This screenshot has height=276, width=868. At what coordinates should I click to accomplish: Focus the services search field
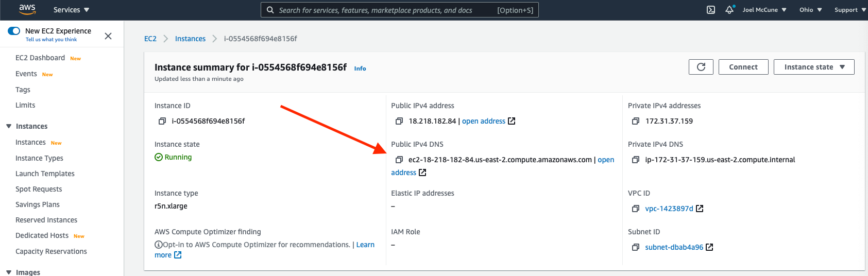[400, 10]
